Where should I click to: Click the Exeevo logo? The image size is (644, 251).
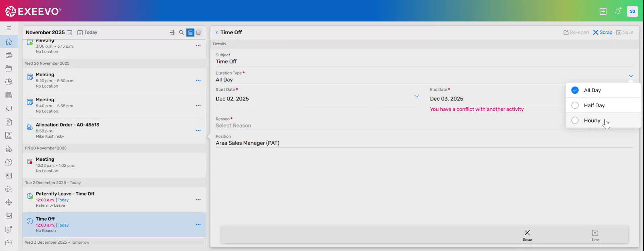pos(33,11)
